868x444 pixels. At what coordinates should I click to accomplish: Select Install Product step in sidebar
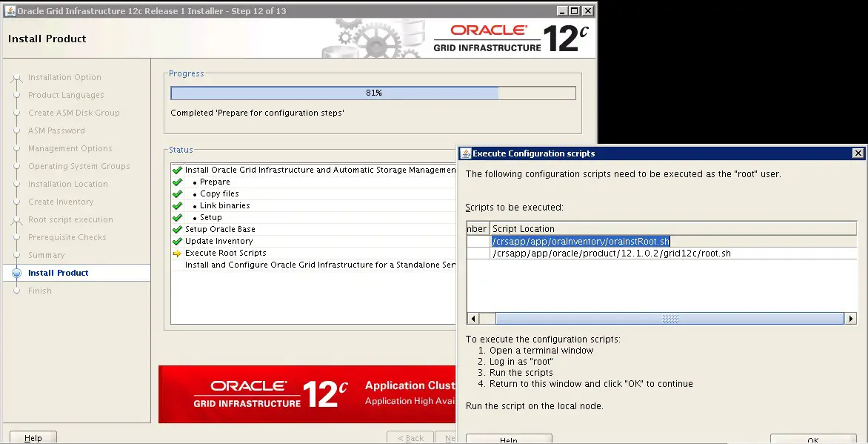[x=58, y=273]
